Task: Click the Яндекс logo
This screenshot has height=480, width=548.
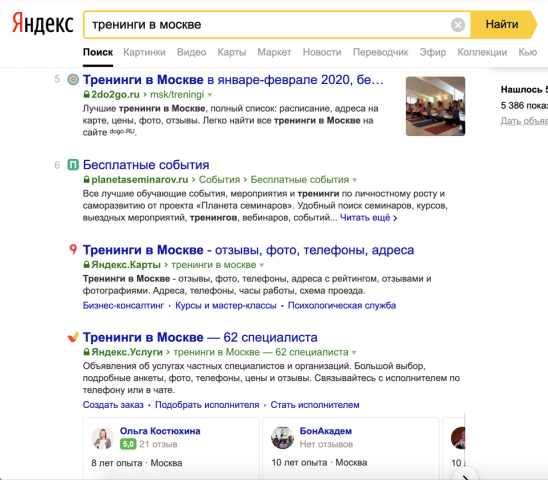Action: (43, 24)
